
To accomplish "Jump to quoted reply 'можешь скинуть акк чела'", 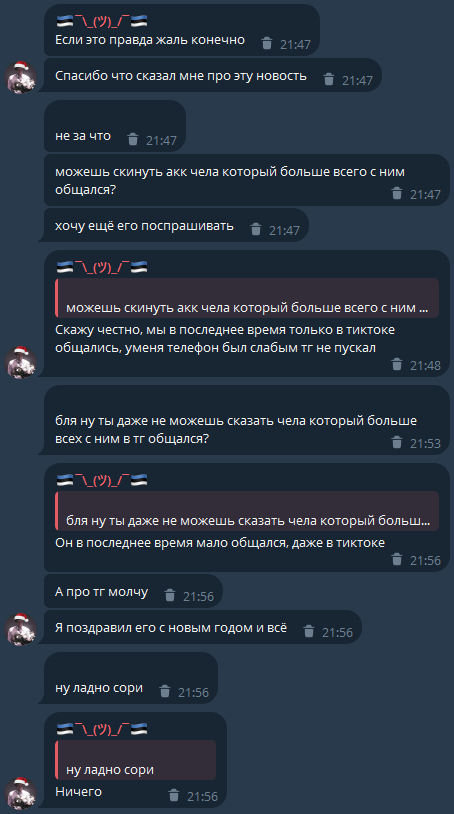I will (x=247, y=298).
